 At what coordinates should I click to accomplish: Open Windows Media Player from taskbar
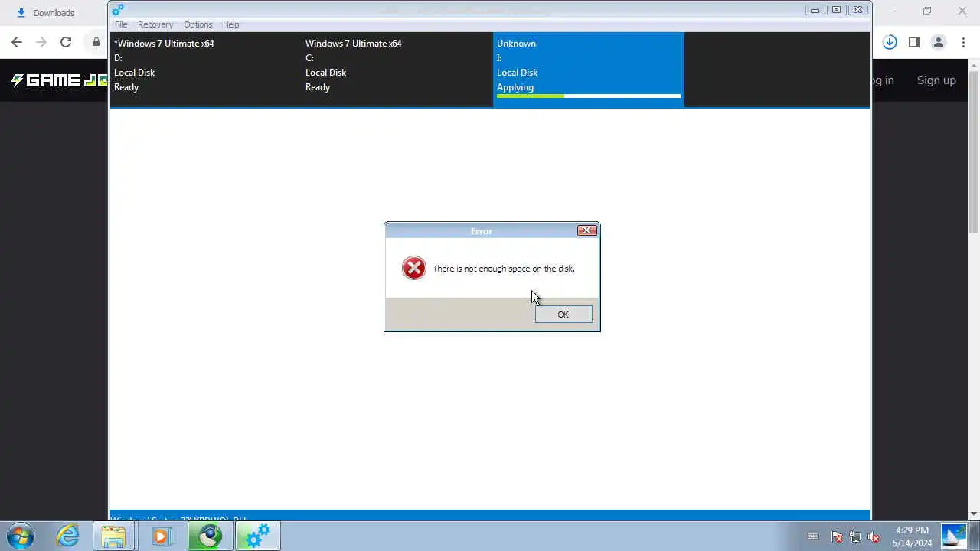(162, 536)
